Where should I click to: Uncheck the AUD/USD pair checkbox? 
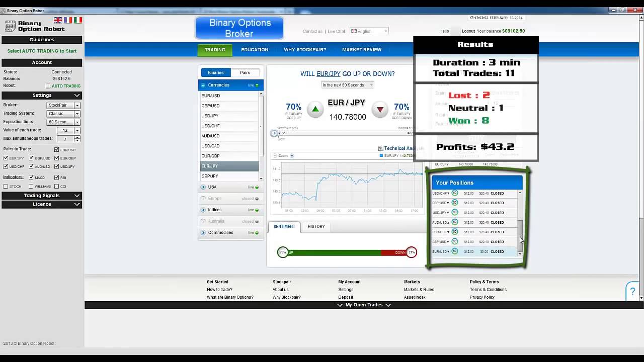pos(31,166)
